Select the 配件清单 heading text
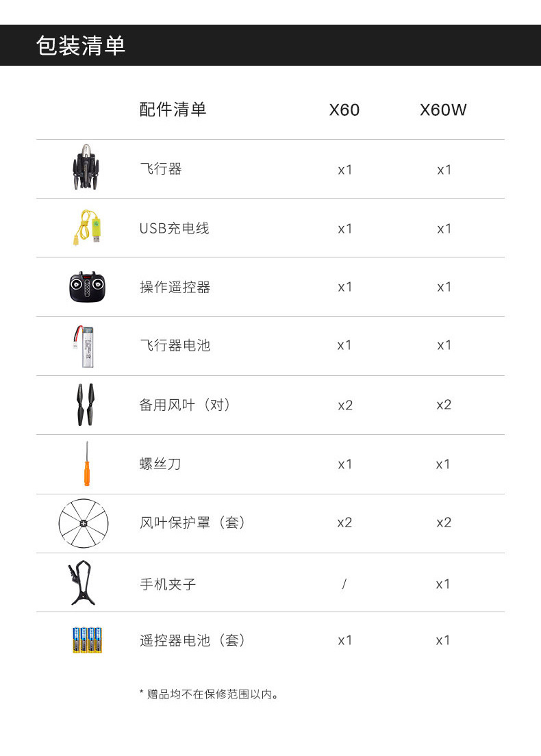 pos(173,110)
